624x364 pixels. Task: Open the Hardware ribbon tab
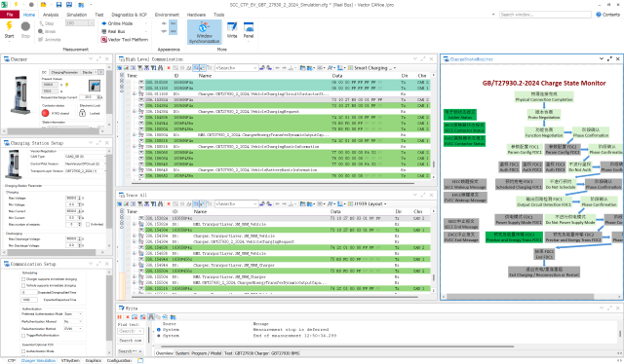[196, 15]
